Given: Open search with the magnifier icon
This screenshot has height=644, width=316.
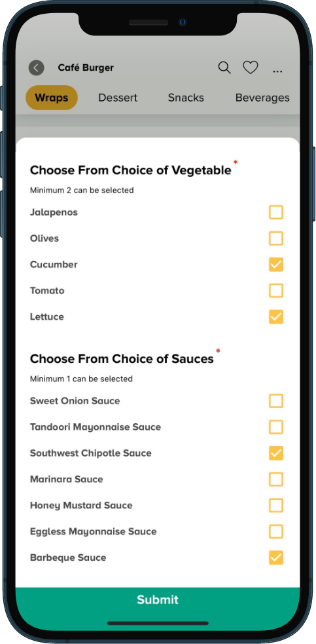Looking at the screenshot, I should (x=224, y=67).
